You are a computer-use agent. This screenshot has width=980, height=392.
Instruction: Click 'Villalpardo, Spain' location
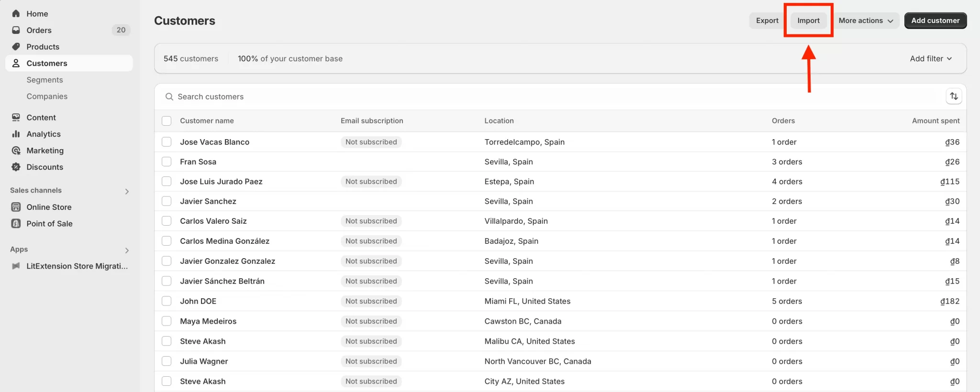tap(516, 221)
